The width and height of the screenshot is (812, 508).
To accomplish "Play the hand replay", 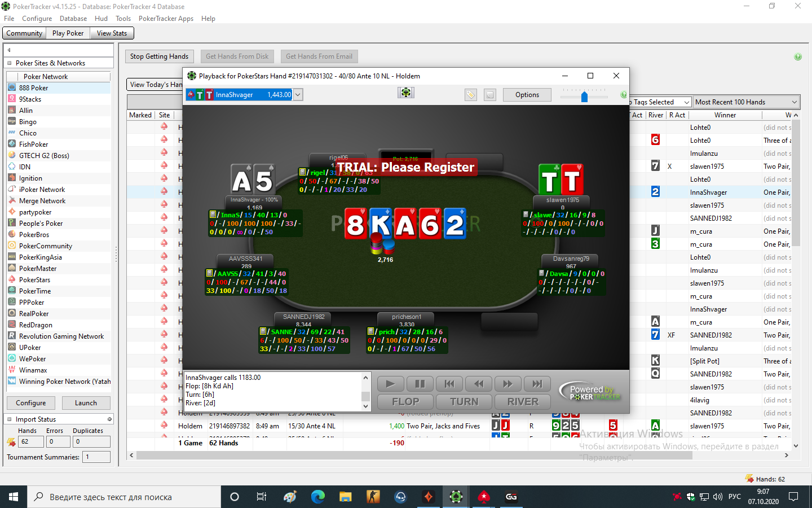I will tap(390, 384).
